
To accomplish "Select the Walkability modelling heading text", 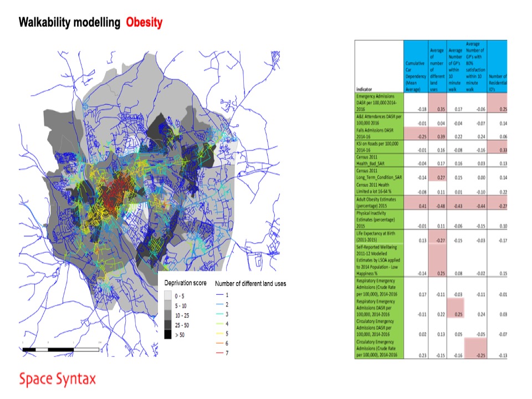I will pyautogui.click(x=69, y=23).
